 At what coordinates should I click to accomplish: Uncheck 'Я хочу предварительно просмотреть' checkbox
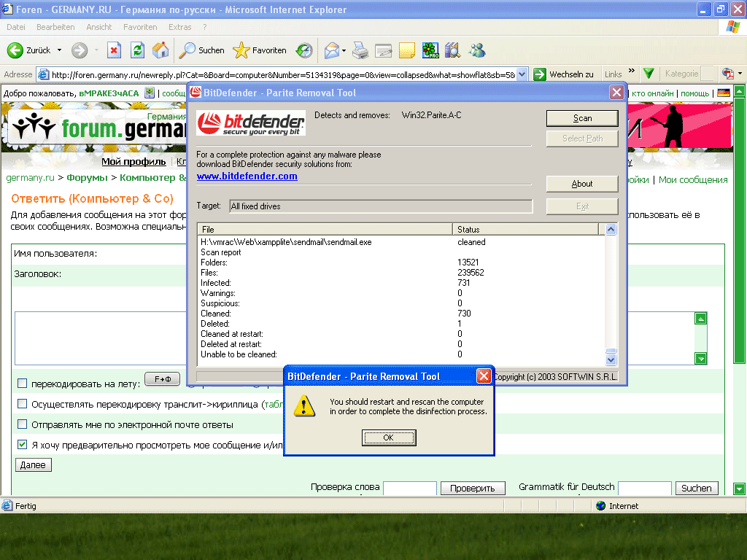[22, 444]
